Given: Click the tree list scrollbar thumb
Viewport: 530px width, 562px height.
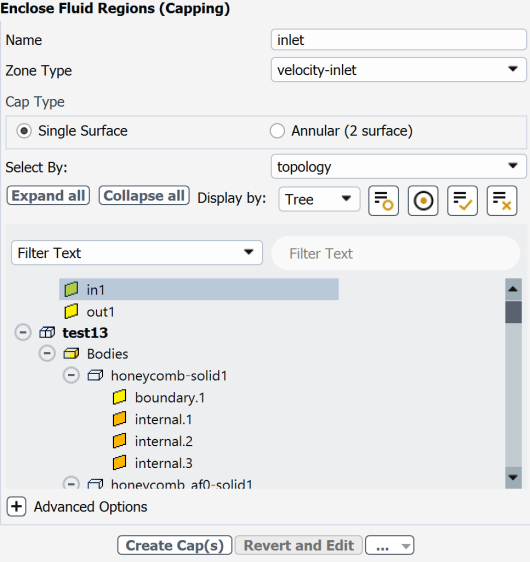Looking at the screenshot, I should 513,312.
